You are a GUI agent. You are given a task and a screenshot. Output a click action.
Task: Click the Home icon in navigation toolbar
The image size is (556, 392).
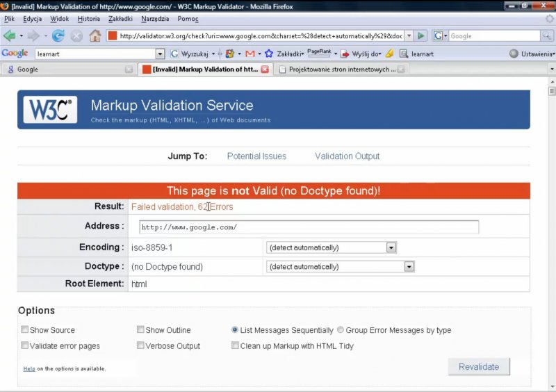click(x=95, y=35)
